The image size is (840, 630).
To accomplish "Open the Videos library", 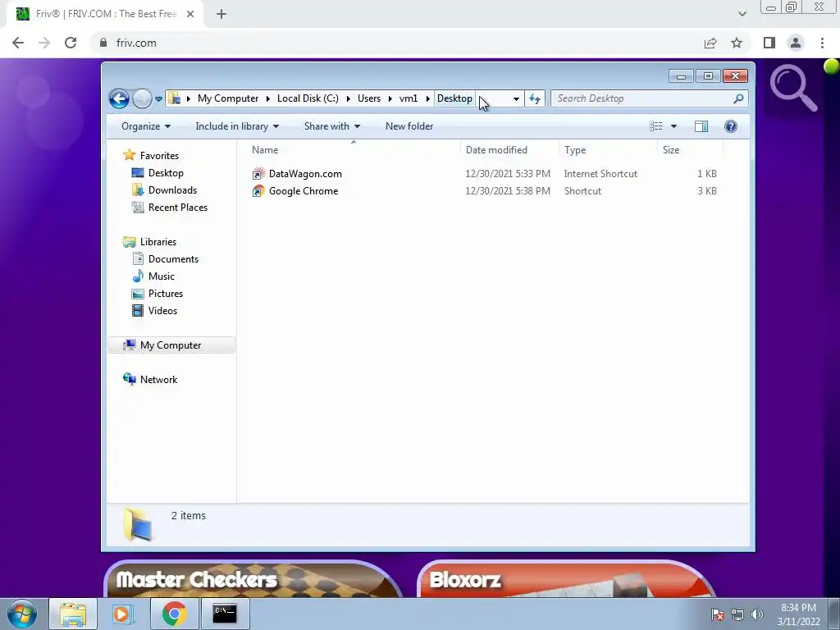I will pos(162,311).
